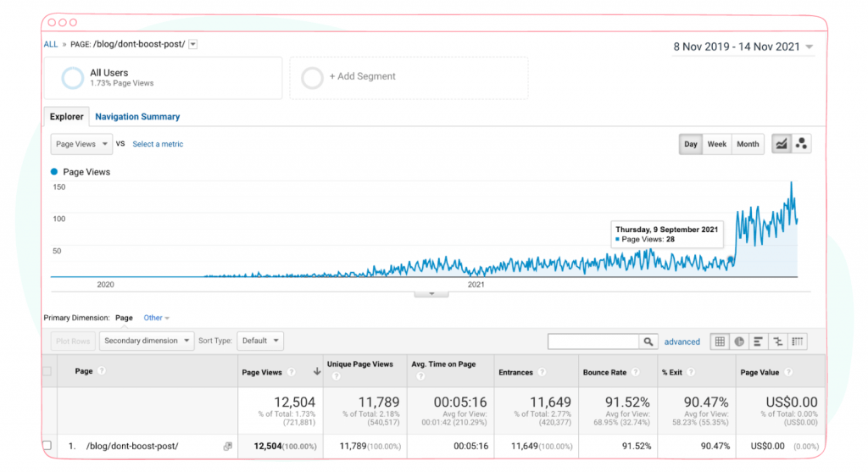The height and width of the screenshot is (472, 868).
Task: Sort by Entrances column header
Action: point(515,372)
